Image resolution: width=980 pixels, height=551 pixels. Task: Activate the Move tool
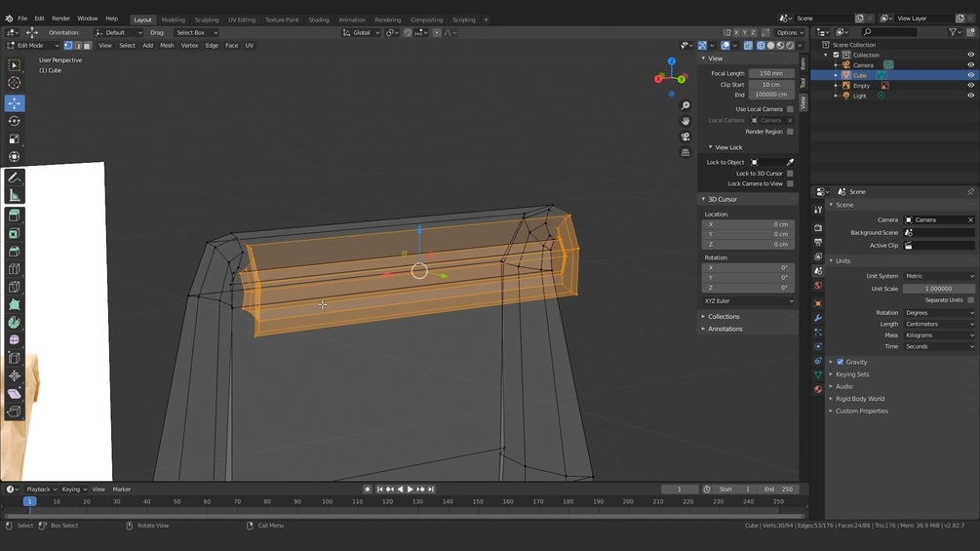pos(15,103)
